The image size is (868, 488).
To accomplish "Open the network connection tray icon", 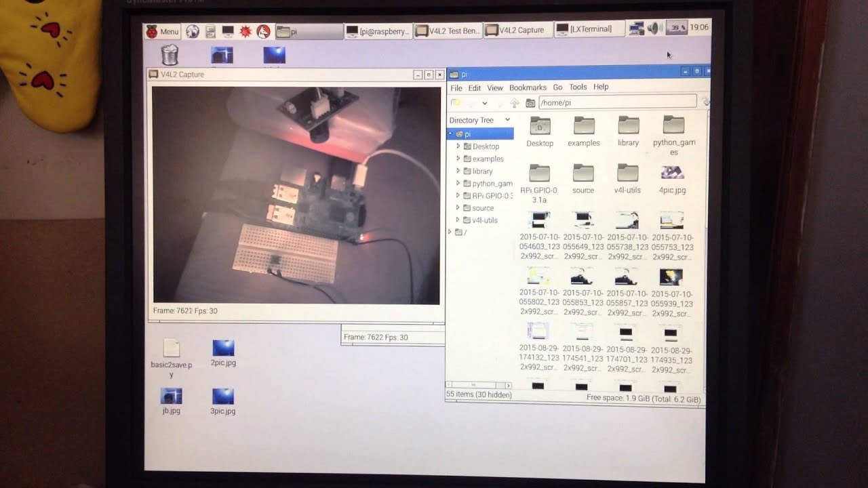I will (636, 28).
